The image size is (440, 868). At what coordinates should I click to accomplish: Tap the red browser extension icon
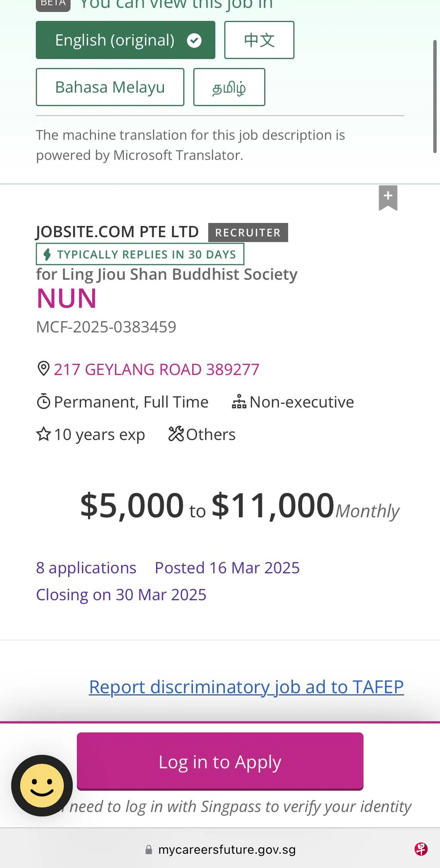click(x=421, y=849)
